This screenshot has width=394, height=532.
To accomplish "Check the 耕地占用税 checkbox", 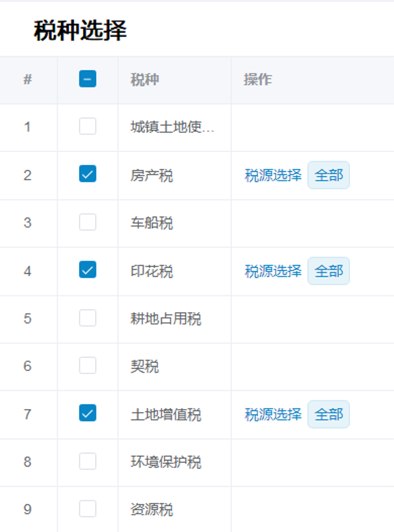I will coord(87,318).
